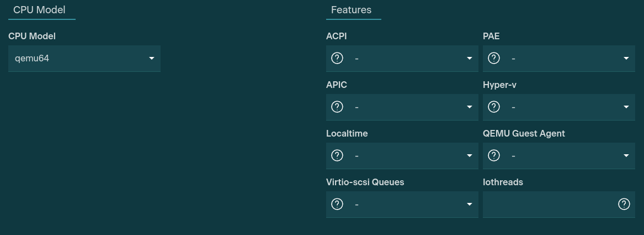Expand the ACPI dropdown arrow

coord(470,58)
